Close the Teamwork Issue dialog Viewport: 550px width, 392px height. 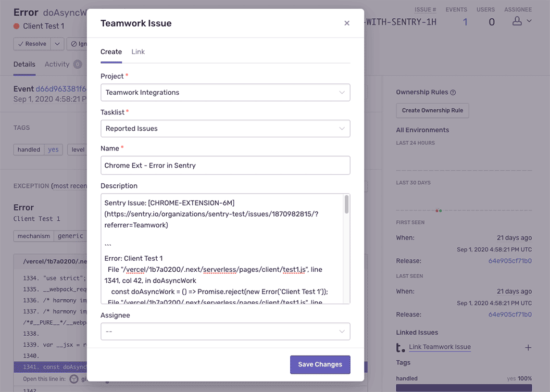(x=346, y=23)
